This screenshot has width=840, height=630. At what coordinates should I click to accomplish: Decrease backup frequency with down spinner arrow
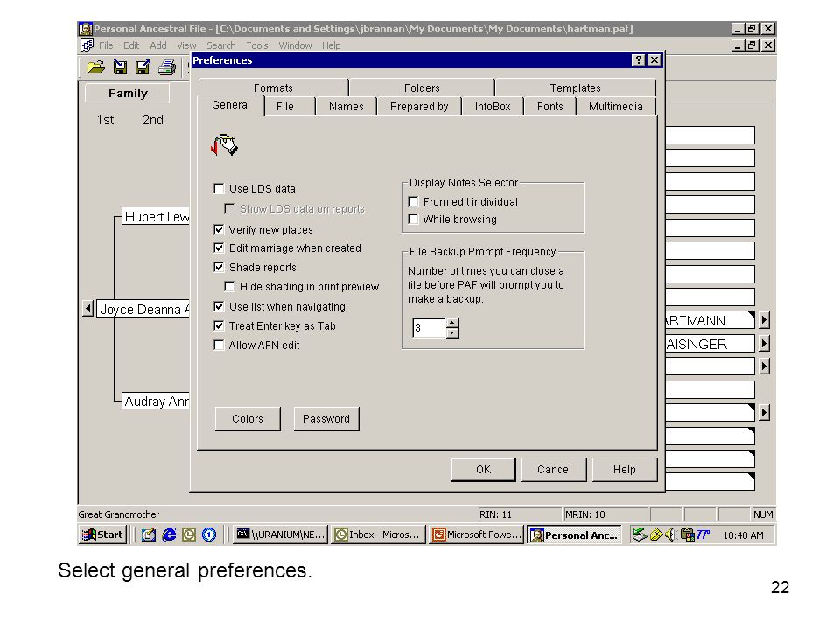(x=452, y=332)
